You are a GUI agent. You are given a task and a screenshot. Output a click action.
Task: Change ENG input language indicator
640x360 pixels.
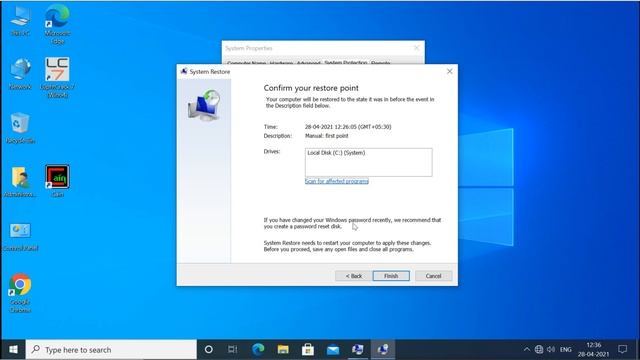pyautogui.click(x=566, y=350)
